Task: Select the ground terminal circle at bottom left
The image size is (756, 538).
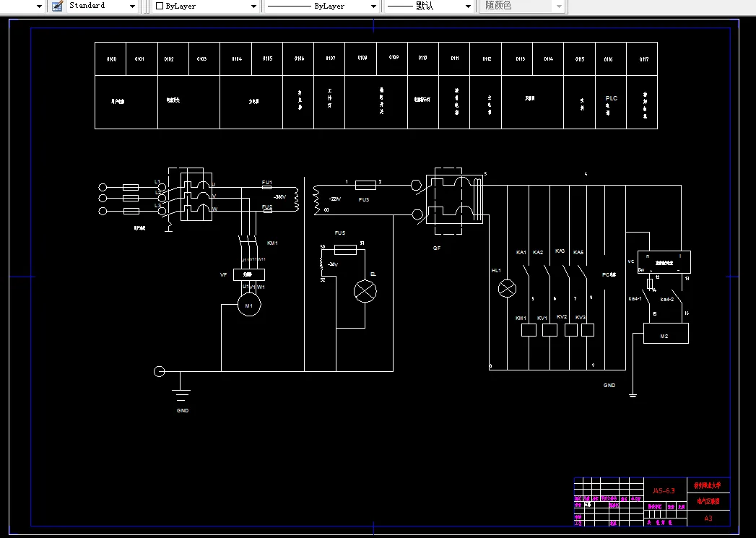Action: [159, 371]
